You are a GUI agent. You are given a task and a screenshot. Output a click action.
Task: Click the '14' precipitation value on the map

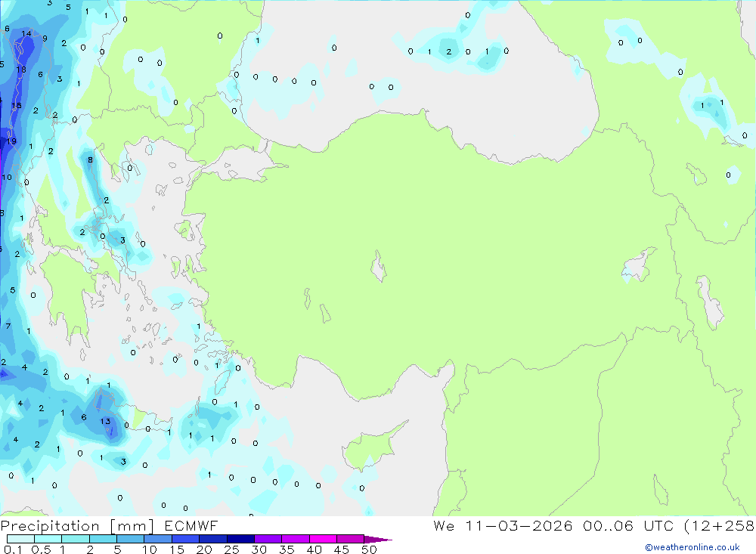[26, 34]
